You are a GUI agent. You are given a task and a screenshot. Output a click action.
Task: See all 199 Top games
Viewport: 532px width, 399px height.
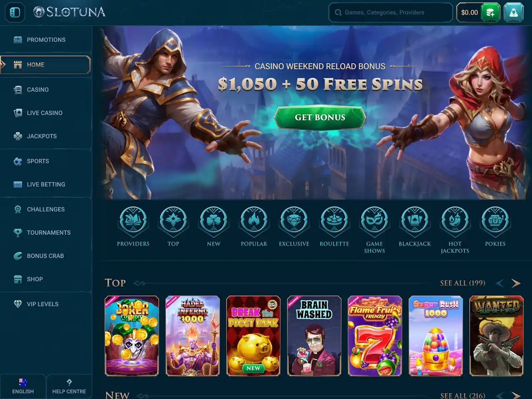coord(463,283)
